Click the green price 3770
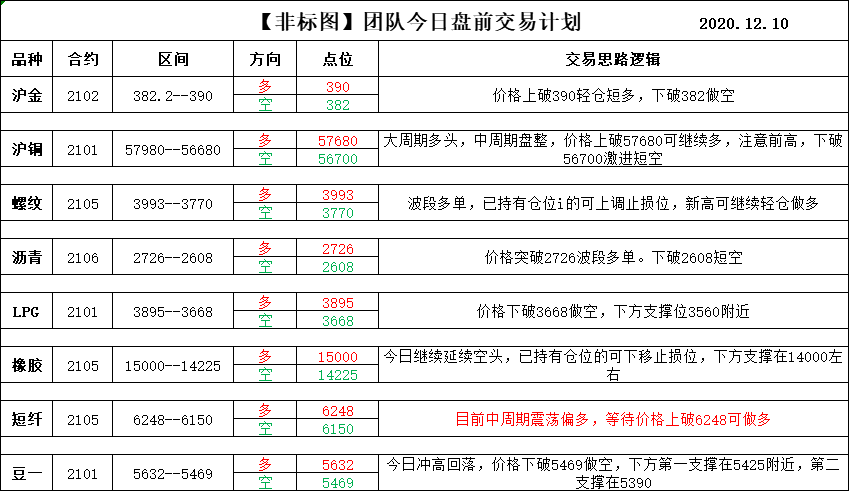Viewport: 849px width, 491px height. 338,212
